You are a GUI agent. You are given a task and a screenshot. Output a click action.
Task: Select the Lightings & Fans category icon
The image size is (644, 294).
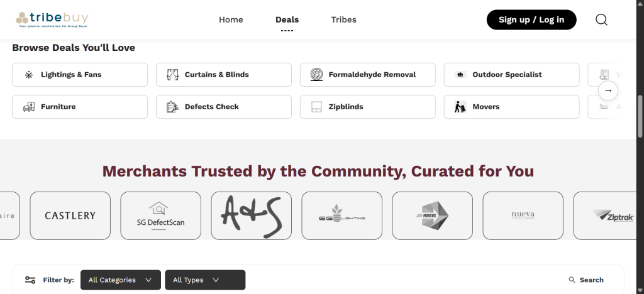(x=29, y=75)
